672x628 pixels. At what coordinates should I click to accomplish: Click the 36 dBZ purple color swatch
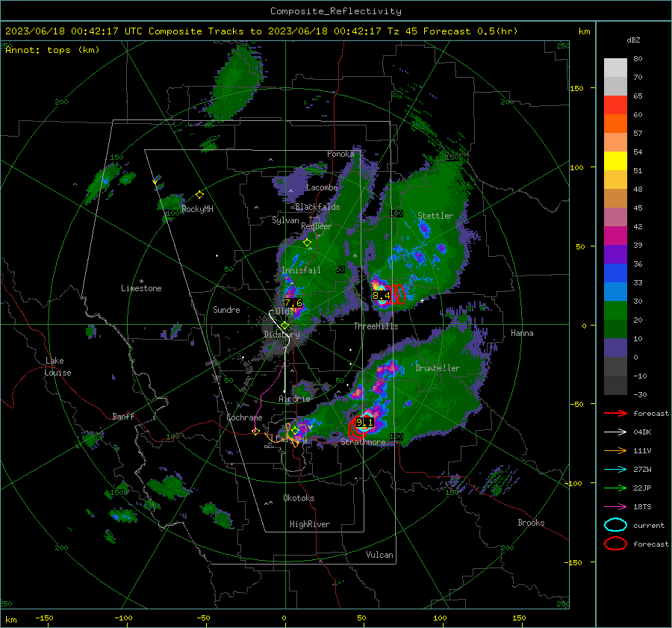coord(615,254)
